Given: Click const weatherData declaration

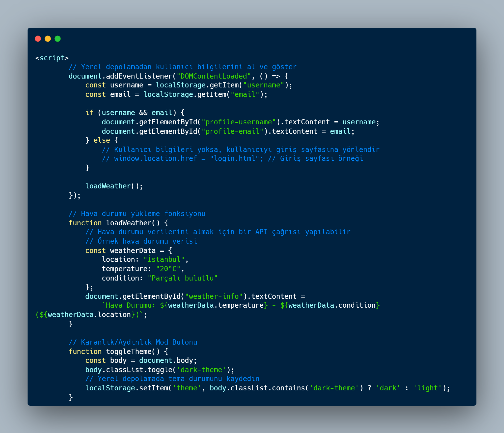Looking at the screenshot, I should [129, 251].
